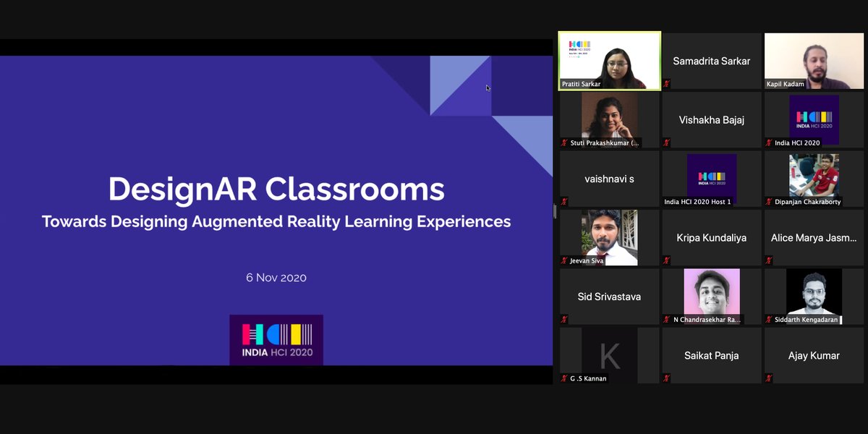The height and width of the screenshot is (434, 868).
Task: Click the muted mic icon beside Stuti Prakashkumar's name
Action: pyautogui.click(x=564, y=143)
